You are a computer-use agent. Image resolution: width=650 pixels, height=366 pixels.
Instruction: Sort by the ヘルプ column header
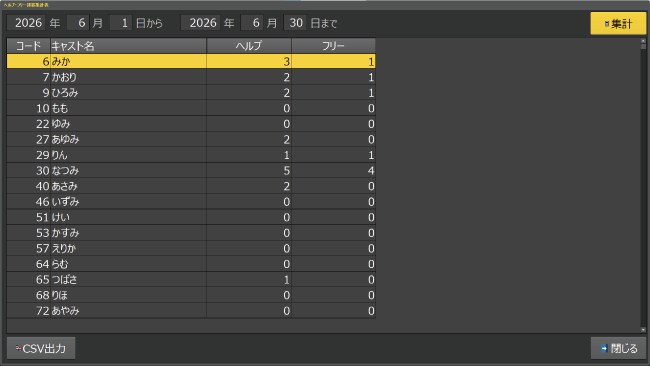click(249, 46)
